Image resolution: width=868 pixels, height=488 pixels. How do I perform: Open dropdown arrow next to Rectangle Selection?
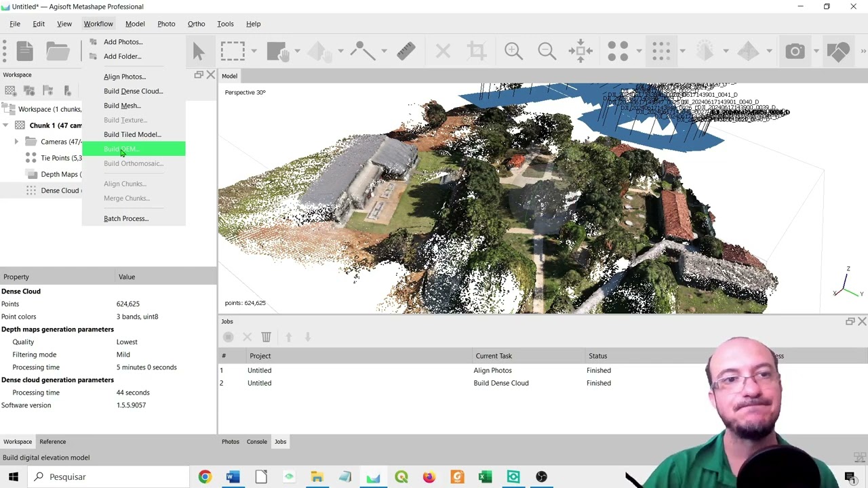[x=254, y=52]
